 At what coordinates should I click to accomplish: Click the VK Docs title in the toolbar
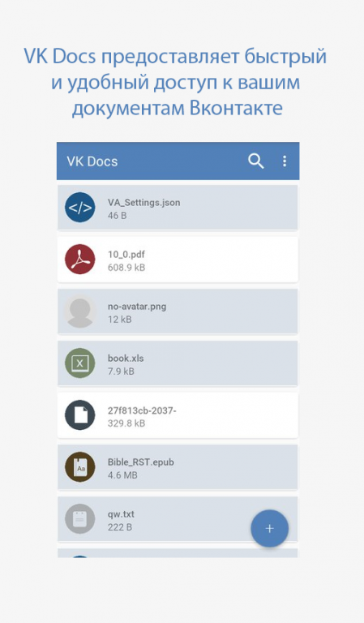click(92, 161)
